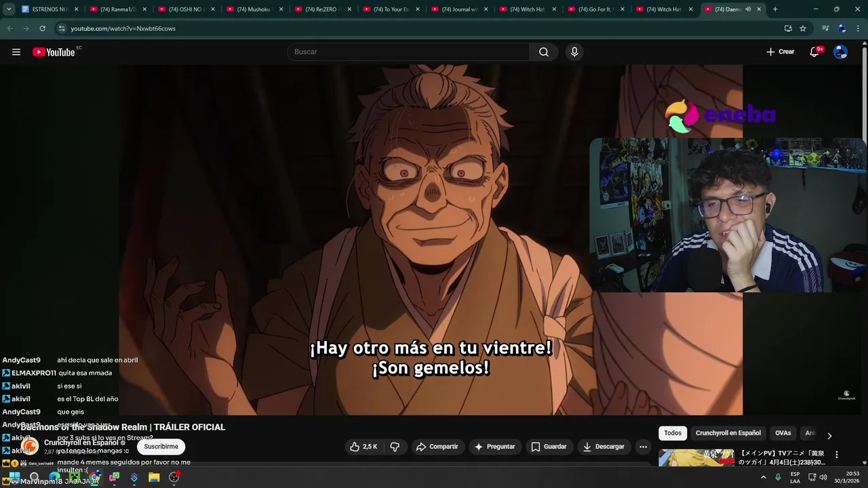The height and width of the screenshot is (488, 868).
Task: Open Chrome tab search dropdown
Action: (x=9, y=9)
